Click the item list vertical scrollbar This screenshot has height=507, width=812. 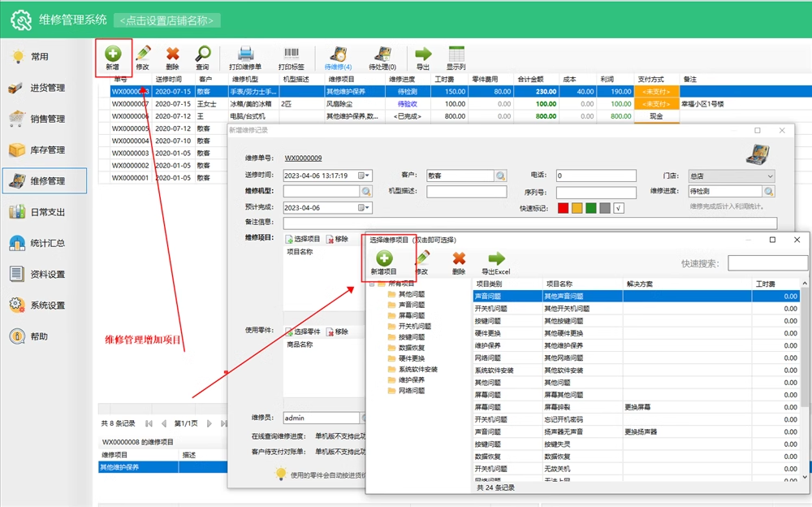[x=804, y=381]
